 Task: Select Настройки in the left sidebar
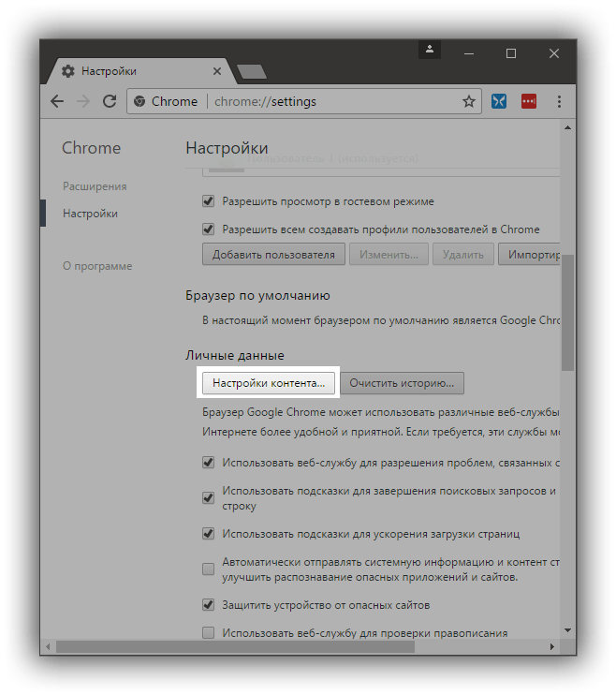pos(90,214)
